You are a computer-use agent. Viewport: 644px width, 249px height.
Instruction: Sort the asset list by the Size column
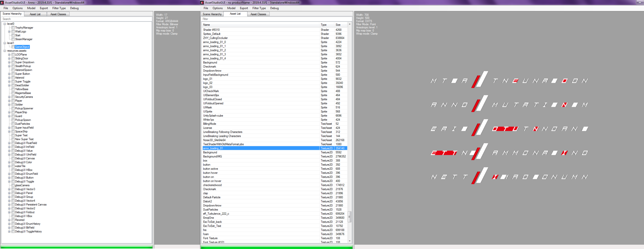pos(341,25)
